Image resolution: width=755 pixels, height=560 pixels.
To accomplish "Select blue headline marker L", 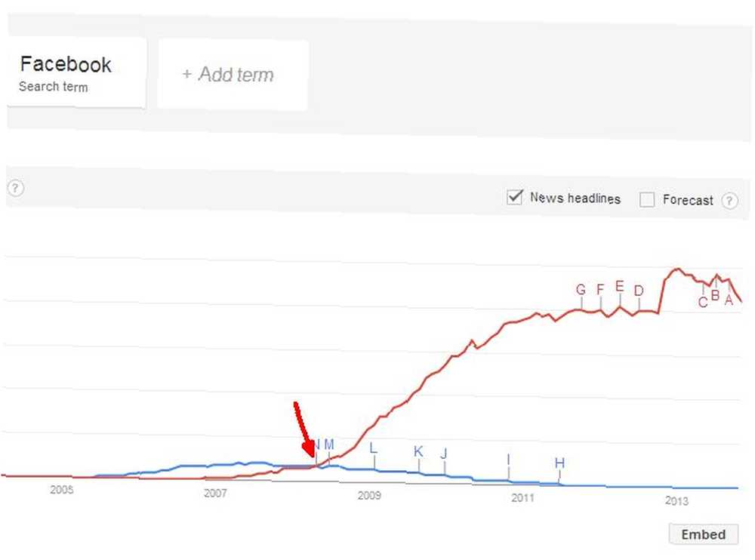I will tap(374, 448).
